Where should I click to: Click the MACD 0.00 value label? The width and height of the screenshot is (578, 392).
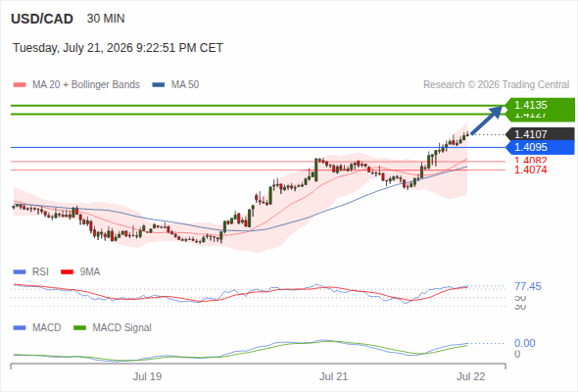[x=524, y=343]
